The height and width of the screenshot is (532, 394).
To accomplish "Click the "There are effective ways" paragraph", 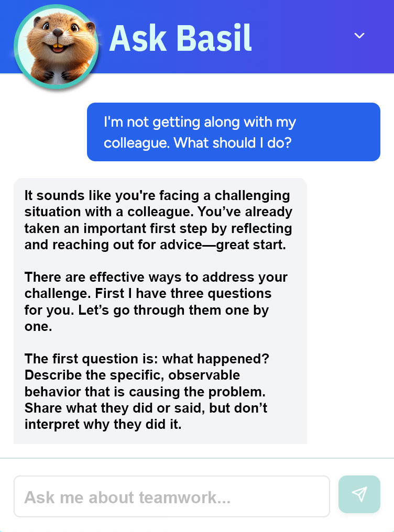I will [x=156, y=302].
